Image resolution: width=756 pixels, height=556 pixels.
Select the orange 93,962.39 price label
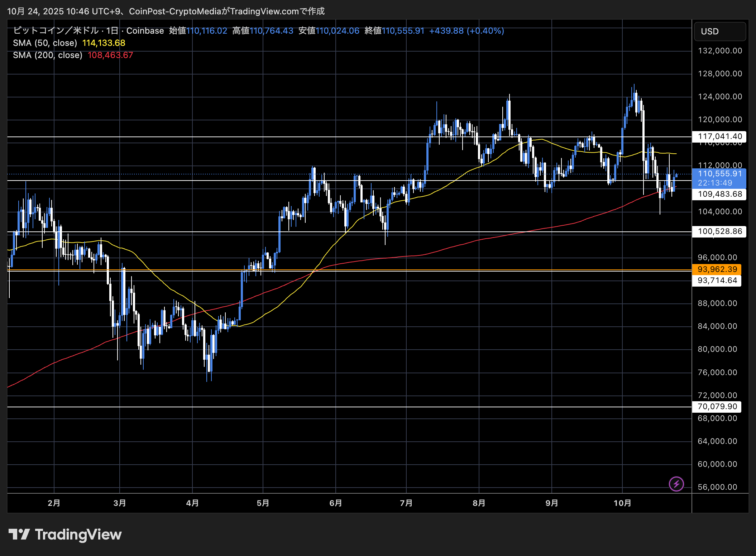[717, 269]
